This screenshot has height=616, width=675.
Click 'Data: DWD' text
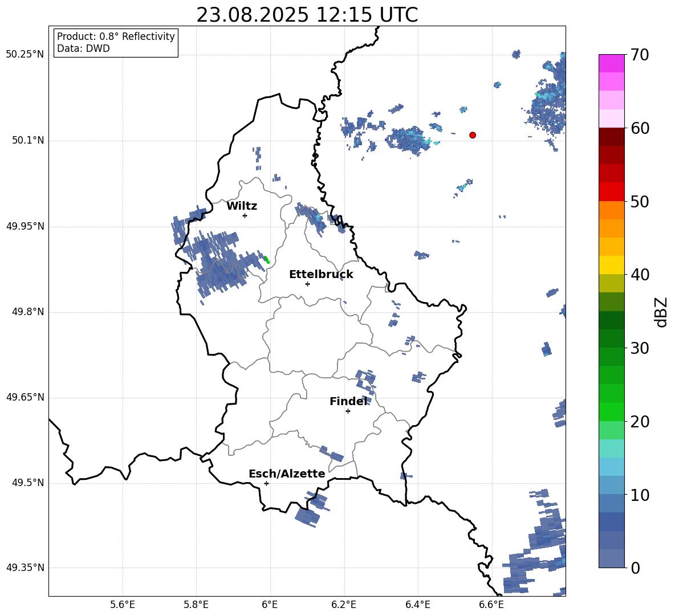(x=83, y=48)
